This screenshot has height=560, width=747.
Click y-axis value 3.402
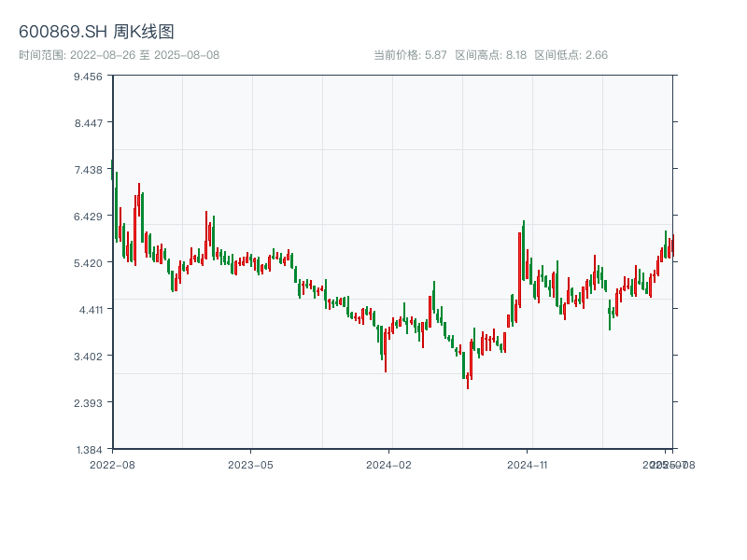88,357
